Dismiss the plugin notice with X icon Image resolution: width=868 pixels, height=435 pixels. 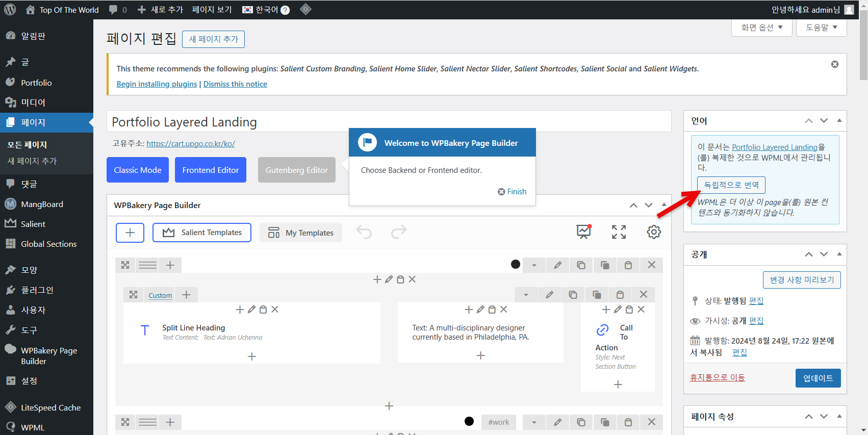tap(835, 64)
